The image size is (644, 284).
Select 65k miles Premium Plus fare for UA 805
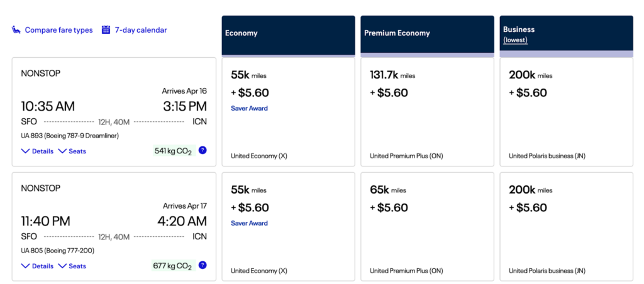click(427, 226)
